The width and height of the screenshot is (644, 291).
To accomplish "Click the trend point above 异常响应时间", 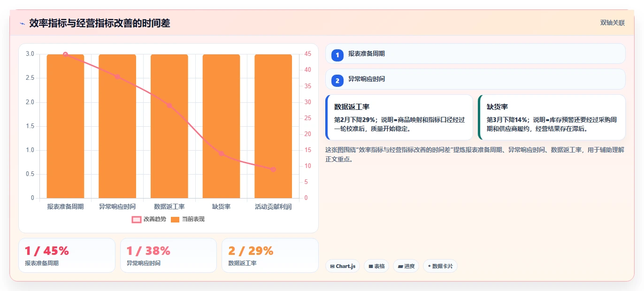I will click(x=117, y=77).
